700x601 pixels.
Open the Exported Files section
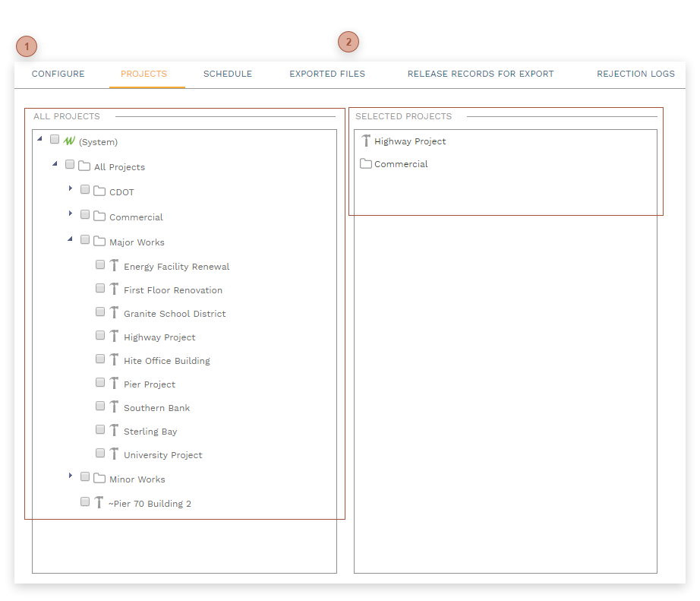click(326, 74)
